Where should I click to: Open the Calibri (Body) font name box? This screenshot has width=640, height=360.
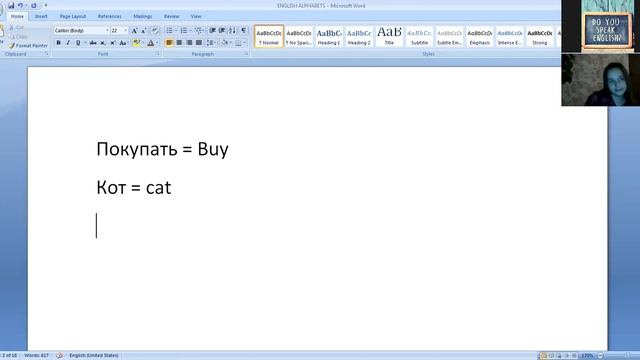pos(82,31)
